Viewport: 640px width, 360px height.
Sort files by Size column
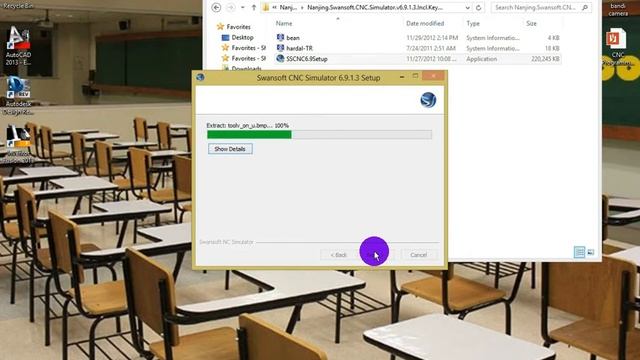click(531, 24)
